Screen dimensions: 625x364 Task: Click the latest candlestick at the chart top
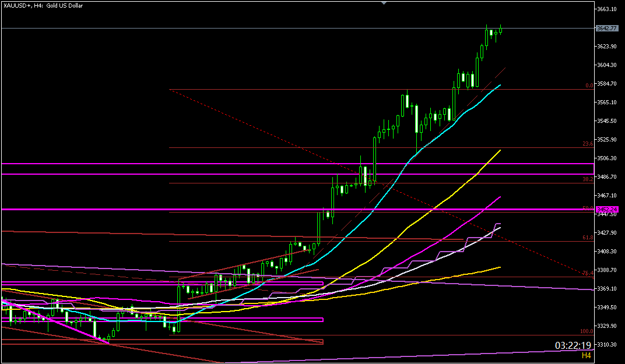501,30
